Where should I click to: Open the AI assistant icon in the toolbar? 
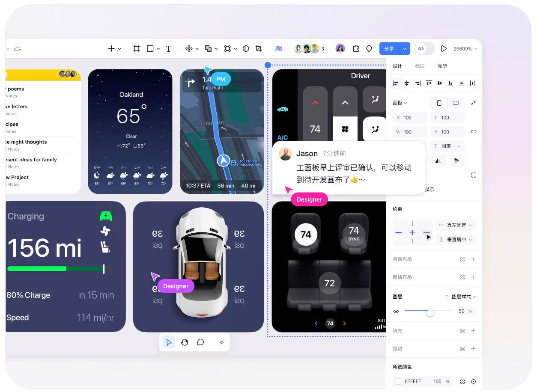[x=278, y=48]
